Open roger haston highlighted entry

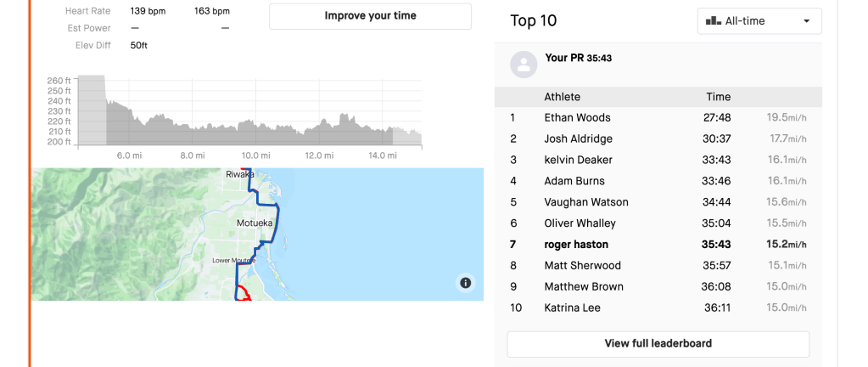[576, 245]
